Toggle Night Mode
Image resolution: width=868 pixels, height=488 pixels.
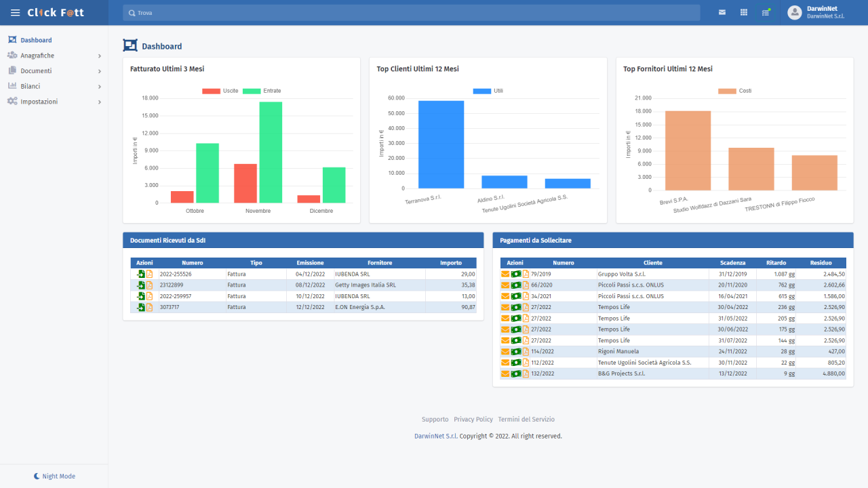[54, 476]
